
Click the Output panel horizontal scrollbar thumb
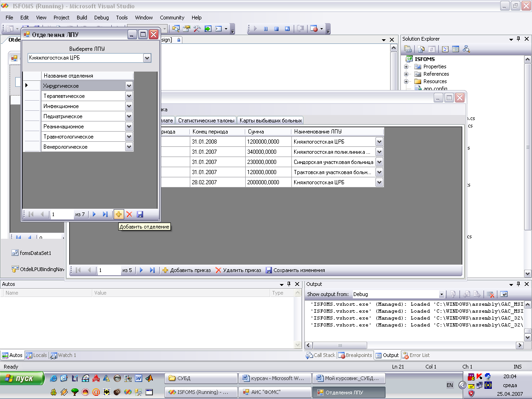coord(340,345)
